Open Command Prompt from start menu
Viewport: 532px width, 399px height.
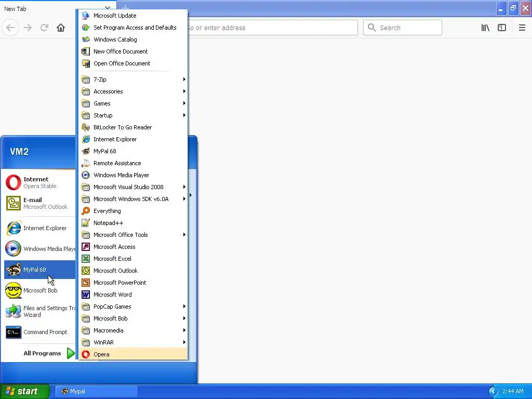tap(39, 332)
